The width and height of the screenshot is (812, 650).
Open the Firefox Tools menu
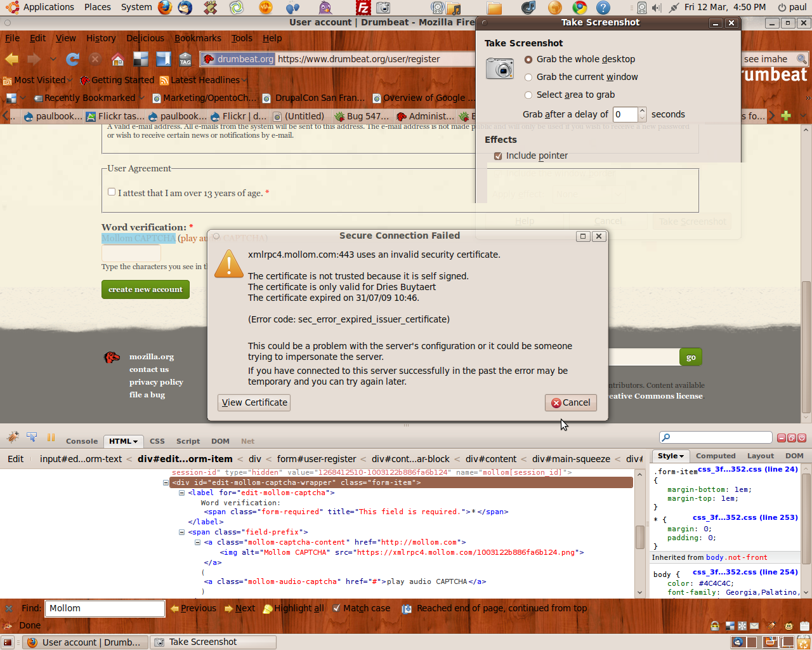[x=242, y=38]
